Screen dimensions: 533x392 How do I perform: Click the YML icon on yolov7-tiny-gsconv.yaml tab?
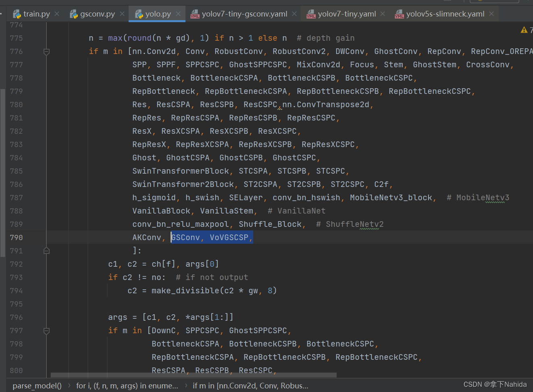tap(195, 15)
